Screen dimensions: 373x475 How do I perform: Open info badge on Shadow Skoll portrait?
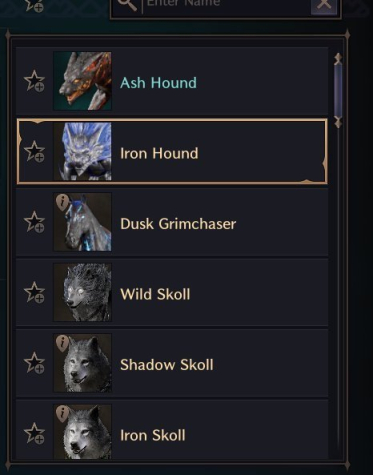[x=62, y=343]
